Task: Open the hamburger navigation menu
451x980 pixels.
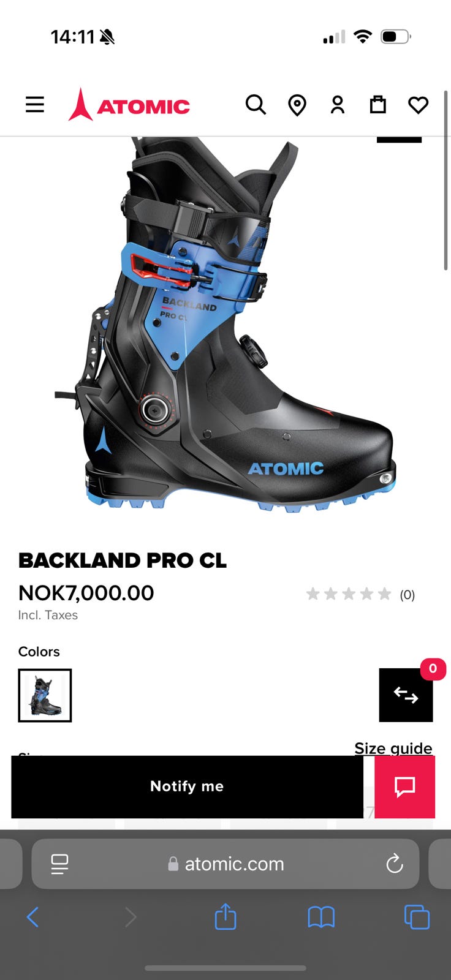Action: coord(35,105)
